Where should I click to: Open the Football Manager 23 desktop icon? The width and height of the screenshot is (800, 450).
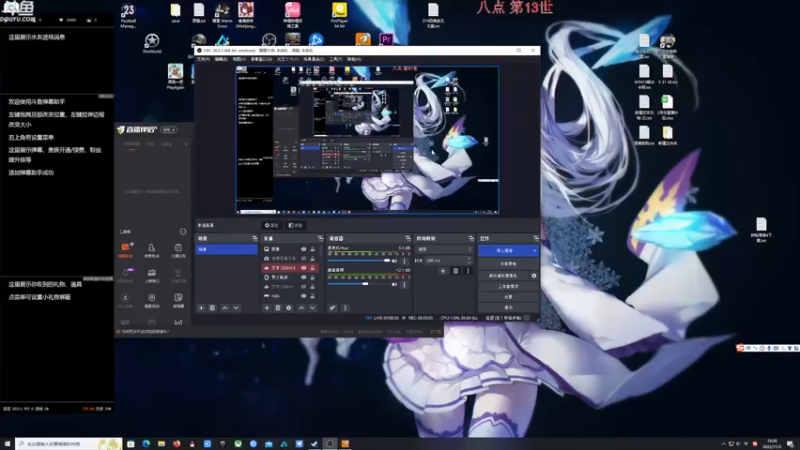coord(128,15)
